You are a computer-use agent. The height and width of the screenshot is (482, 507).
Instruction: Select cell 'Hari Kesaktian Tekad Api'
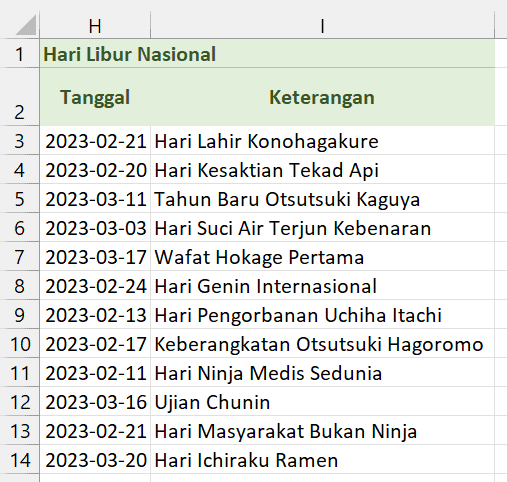322,169
